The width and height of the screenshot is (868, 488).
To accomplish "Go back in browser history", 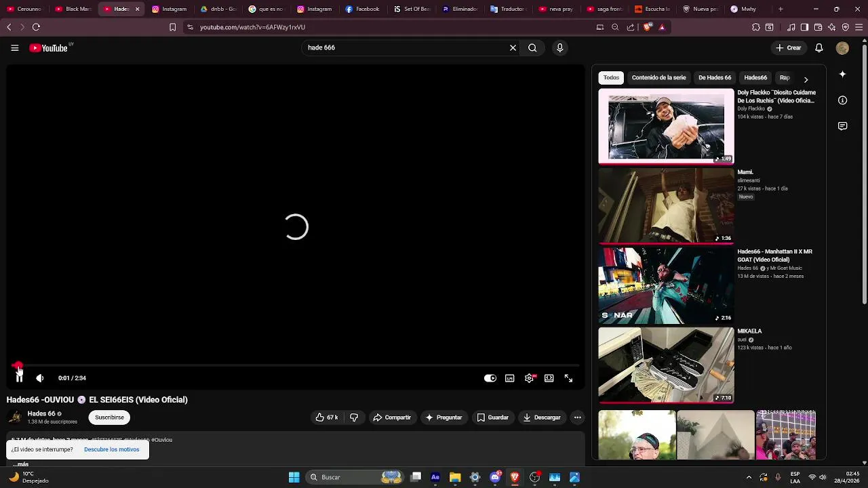I will coord(9,27).
